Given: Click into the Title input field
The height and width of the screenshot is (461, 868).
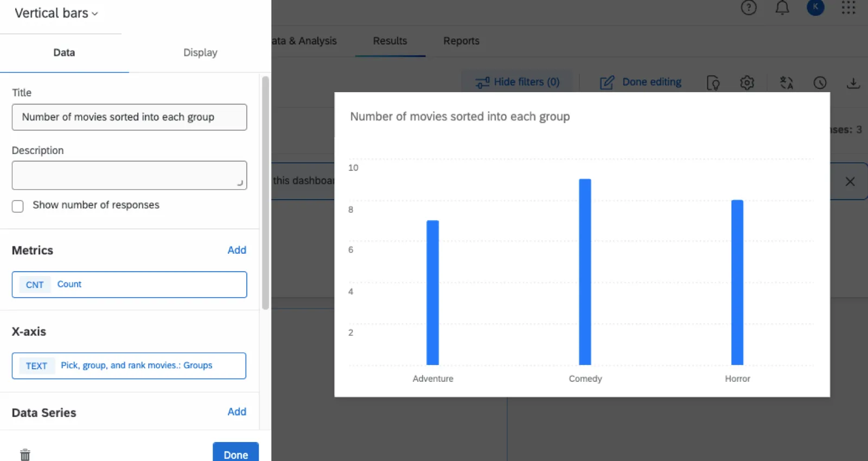Looking at the screenshot, I should pos(129,117).
